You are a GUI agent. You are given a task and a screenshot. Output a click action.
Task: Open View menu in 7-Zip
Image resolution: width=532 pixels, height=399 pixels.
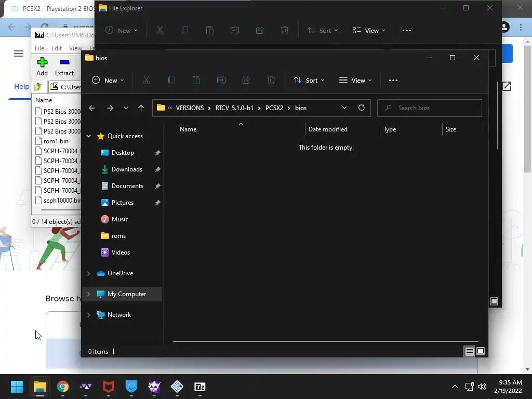75,48
